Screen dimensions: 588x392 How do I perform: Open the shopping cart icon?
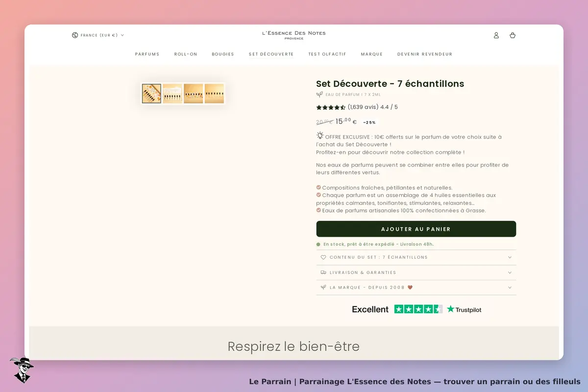(x=513, y=35)
